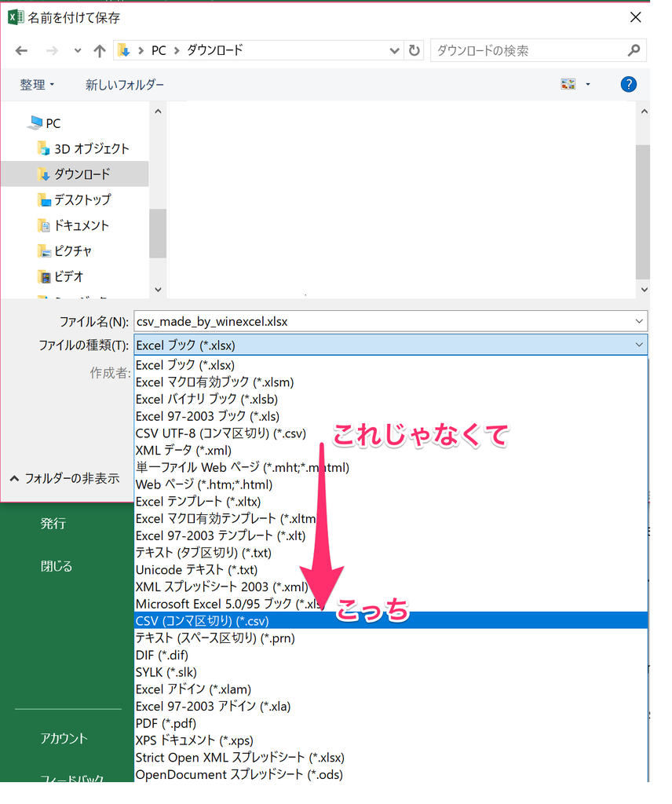Viewport: 672px width, 804px height.
Task: Choose OpenDocument スプレッドシート (*.ods)
Action: 391,774
